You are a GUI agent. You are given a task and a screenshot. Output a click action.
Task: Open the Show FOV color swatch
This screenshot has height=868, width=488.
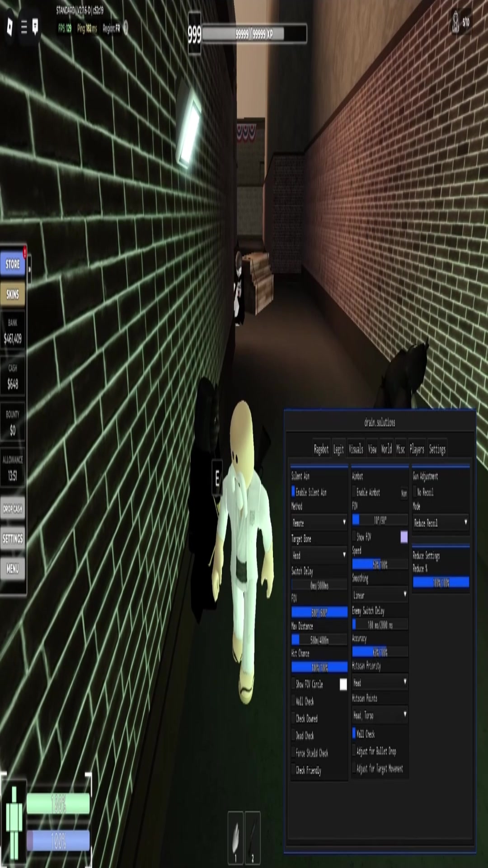(x=404, y=537)
